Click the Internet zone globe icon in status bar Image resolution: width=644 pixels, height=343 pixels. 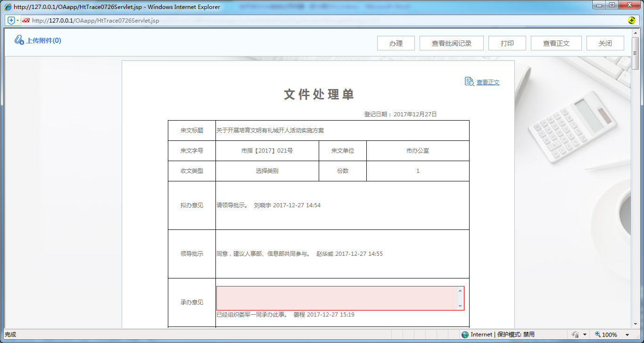[465, 334]
